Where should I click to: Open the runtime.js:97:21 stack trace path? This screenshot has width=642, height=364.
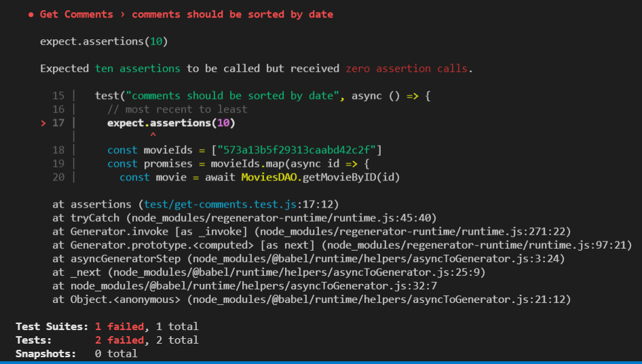click(x=474, y=245)
